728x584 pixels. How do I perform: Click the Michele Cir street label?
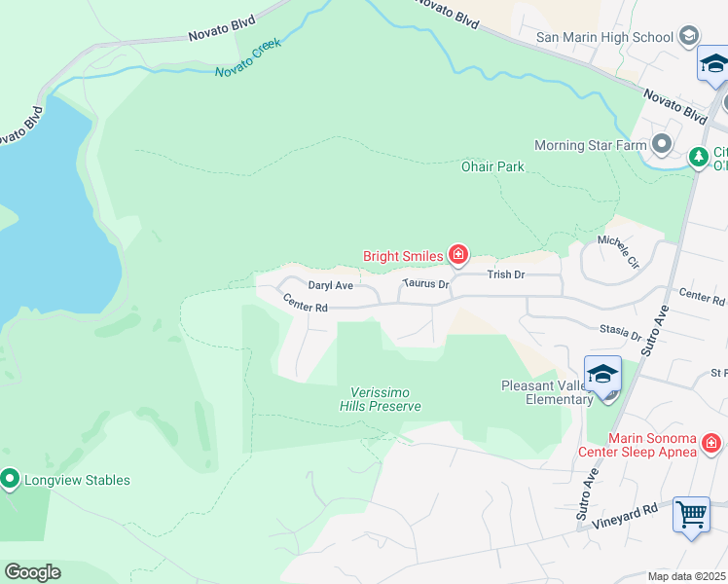pyautogui.click(x=619, y=252)
